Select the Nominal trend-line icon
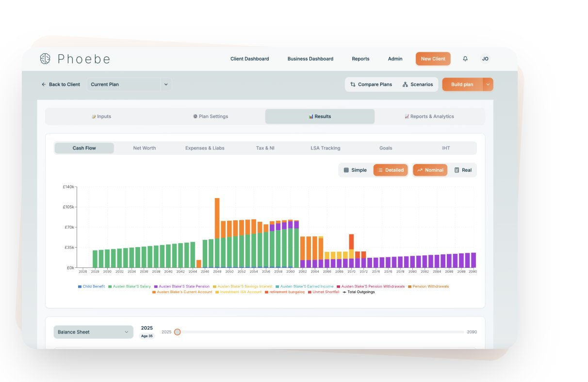The image size is (588, 382). [x=420, y=170]
